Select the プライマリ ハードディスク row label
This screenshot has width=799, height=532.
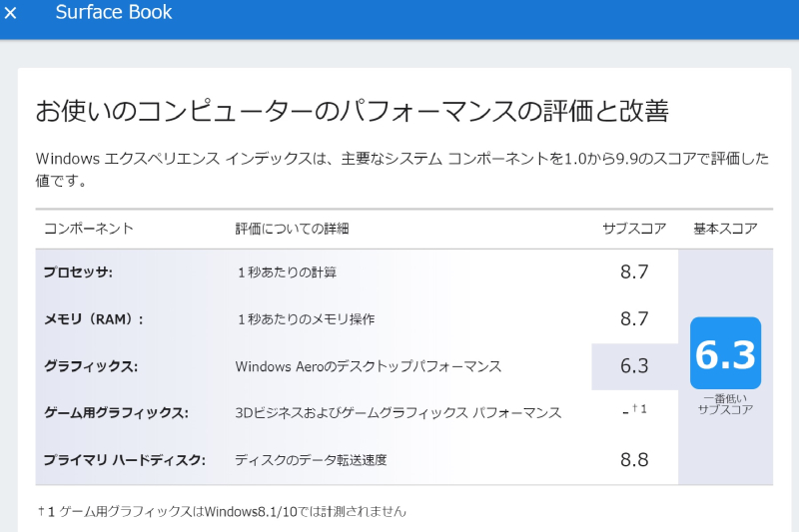coord(124,460)
